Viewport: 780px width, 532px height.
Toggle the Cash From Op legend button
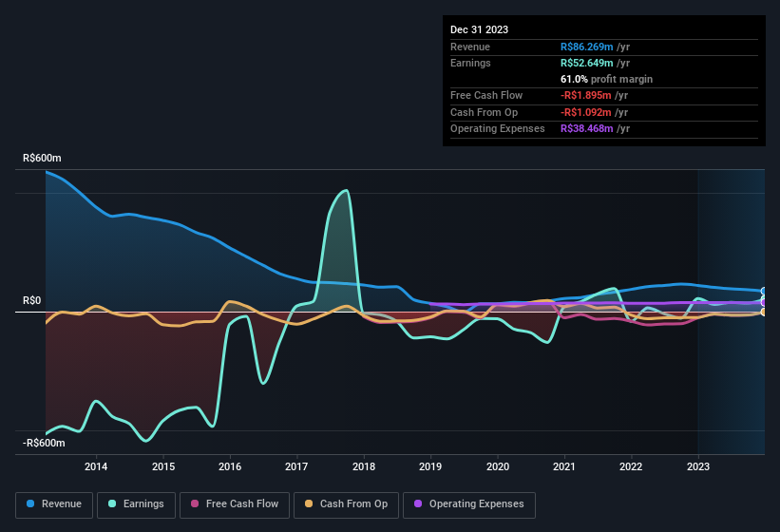346,504
